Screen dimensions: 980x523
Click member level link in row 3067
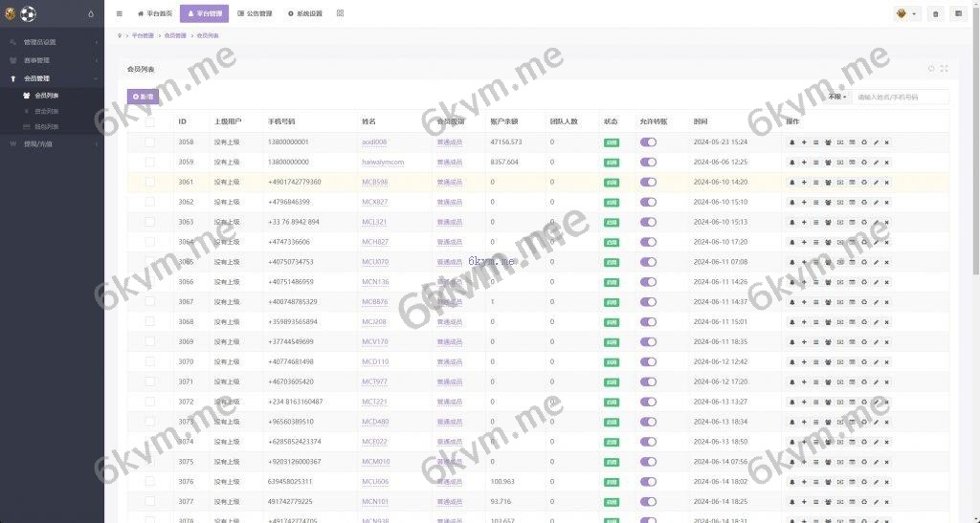tap(450, 302)
